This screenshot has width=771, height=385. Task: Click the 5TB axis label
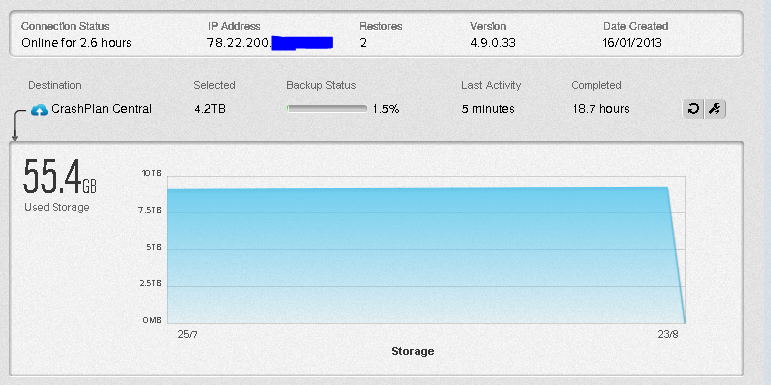click(x=153, y=247)
